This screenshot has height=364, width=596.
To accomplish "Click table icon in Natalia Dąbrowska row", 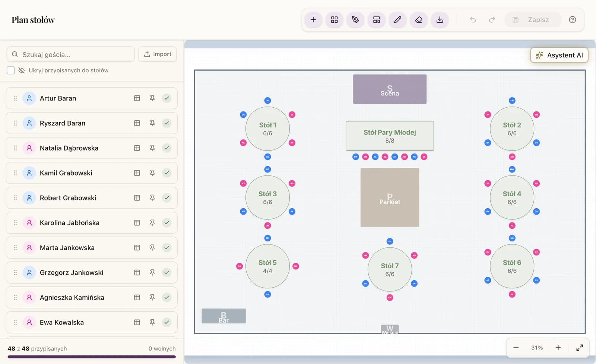I will pyautogui.click(x=137, y=148).
